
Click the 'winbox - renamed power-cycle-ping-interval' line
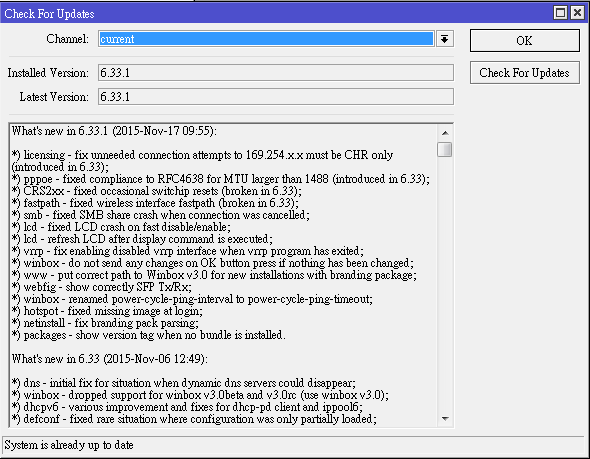(x=192, y=299)
